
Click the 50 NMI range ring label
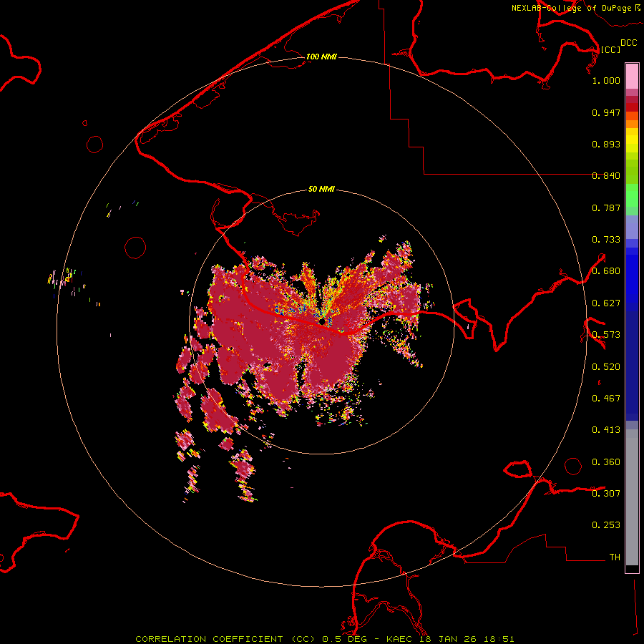[321, 189]
